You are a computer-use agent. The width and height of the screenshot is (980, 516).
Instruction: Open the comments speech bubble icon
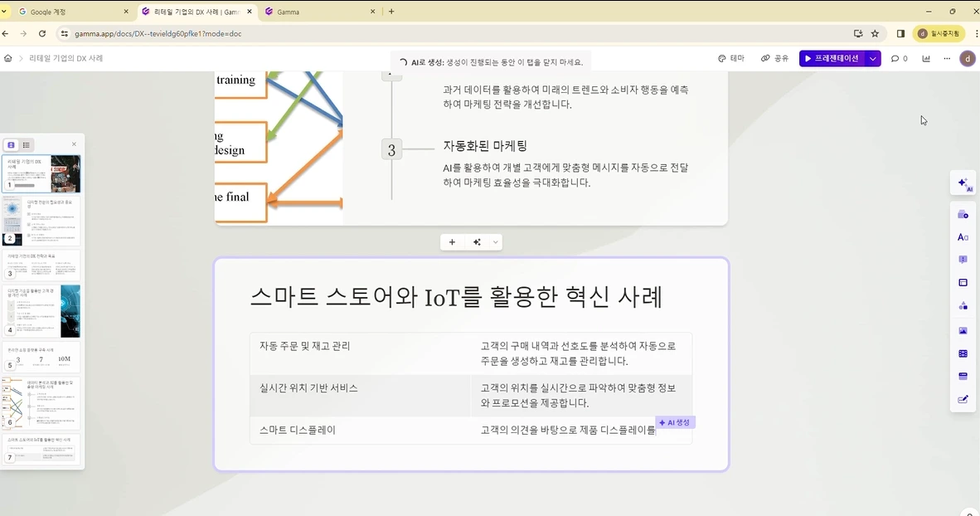(899, 58)
